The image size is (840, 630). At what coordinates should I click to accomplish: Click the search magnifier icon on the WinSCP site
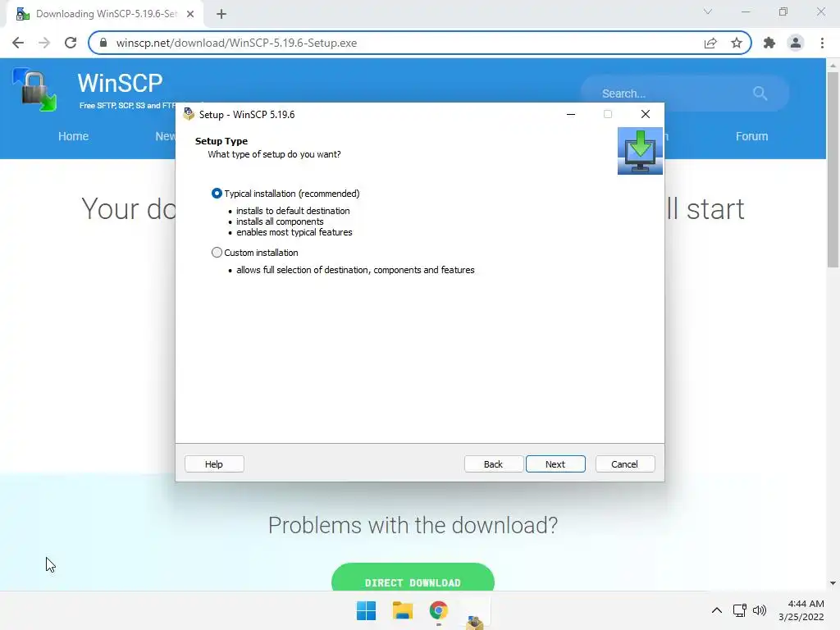pos(760,94)
